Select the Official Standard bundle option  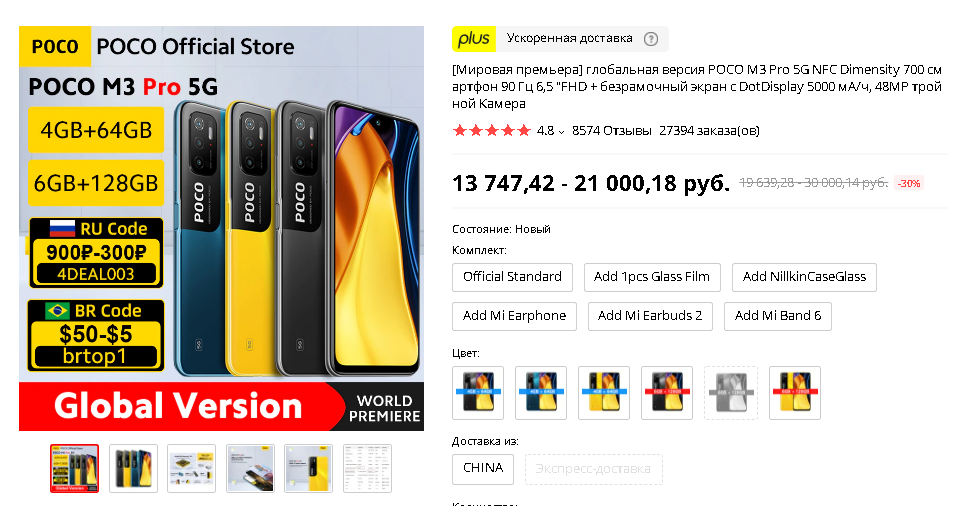coord(513,277)
